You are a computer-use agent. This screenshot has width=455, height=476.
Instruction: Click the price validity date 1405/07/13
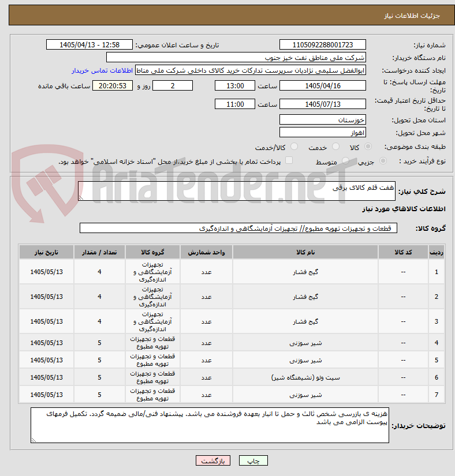pos(323,104)
